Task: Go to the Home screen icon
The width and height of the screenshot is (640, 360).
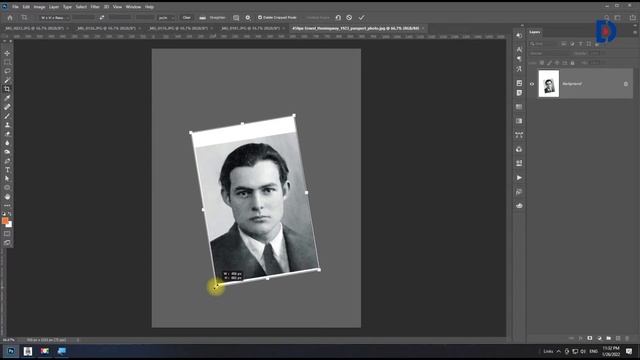Action: pyautogui.click(x=10, y=18)
